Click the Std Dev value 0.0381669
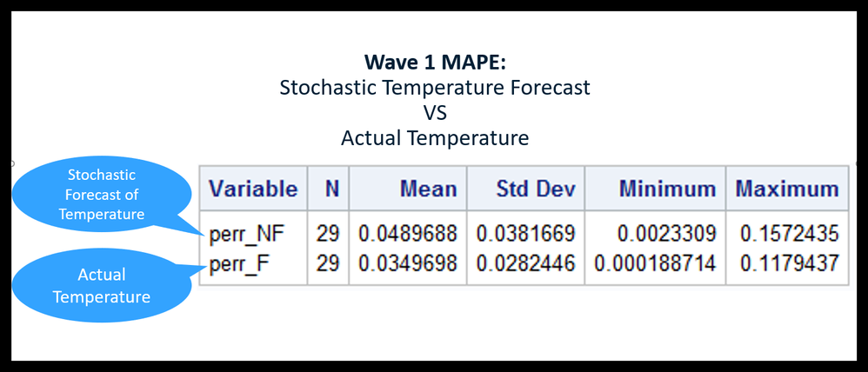Viewport: 868px width, 372px height. tap(525, 234)
